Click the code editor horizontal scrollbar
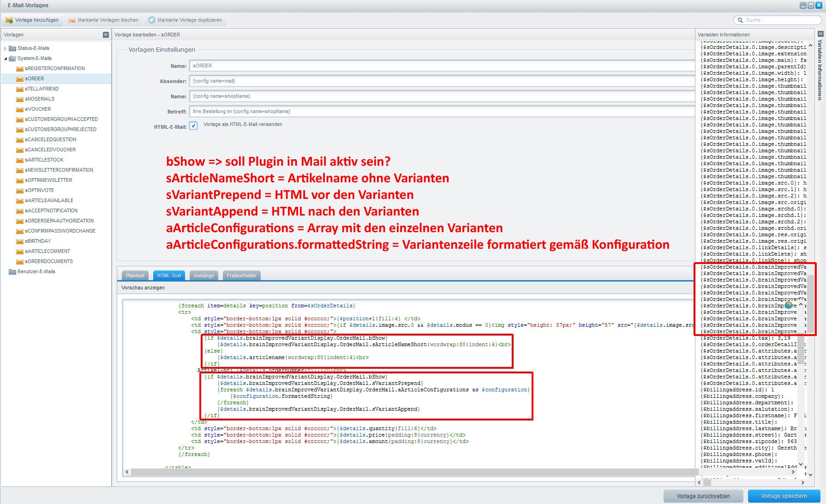Image resolution: width=826 pixels, height=504 pixels. (414, 472)
